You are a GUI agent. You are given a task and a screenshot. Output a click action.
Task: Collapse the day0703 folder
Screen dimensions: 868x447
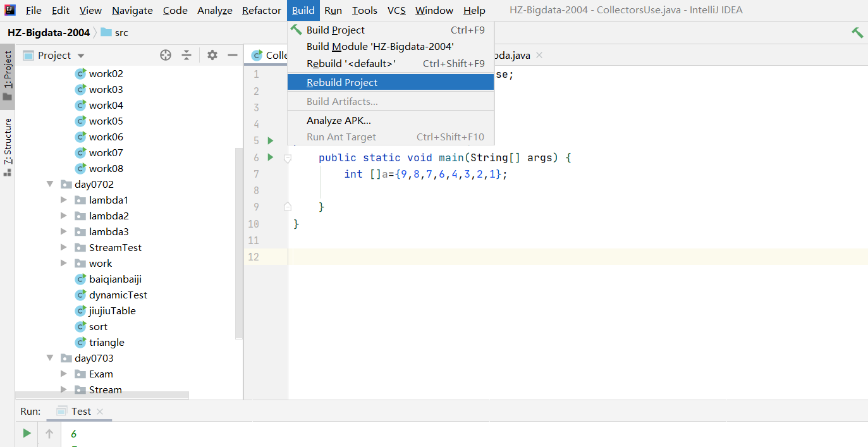click(x=50, y=358)
